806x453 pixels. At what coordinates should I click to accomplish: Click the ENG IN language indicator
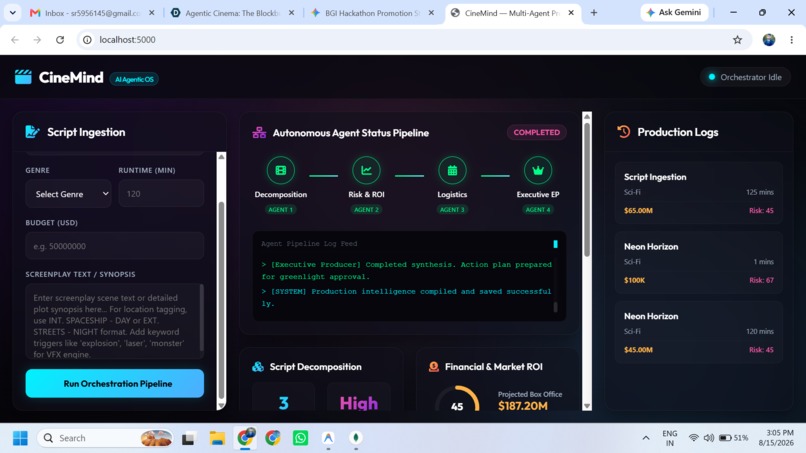[x=669, y=438]
